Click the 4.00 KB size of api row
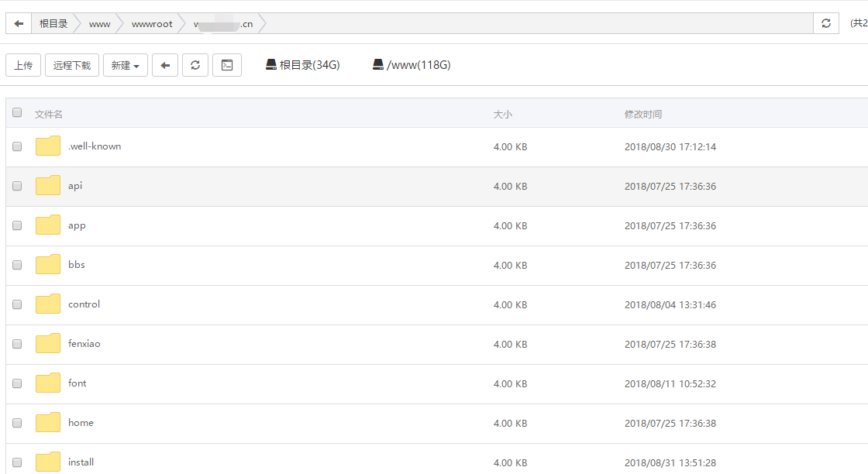 (x=511, y=187)
